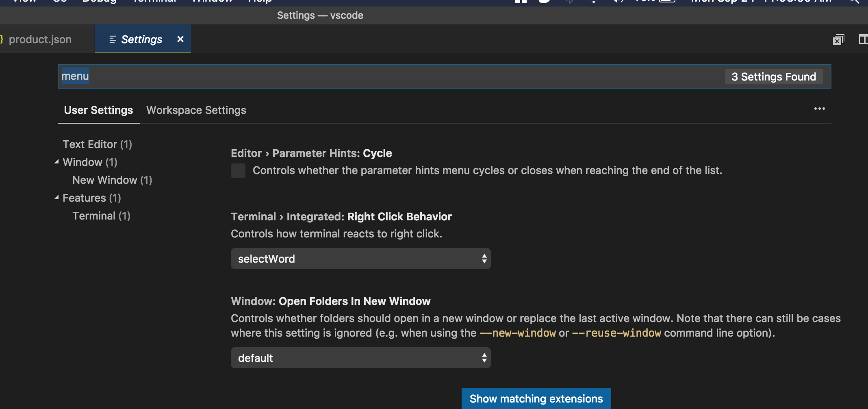Collapse the Features tree group
The height and width of the screenshot is (409, 868).
tap(56, 198)
